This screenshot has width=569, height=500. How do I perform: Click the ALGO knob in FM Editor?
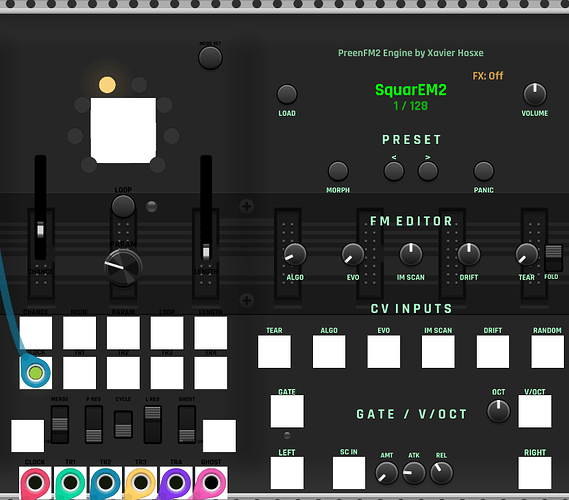tap(295, 254)
